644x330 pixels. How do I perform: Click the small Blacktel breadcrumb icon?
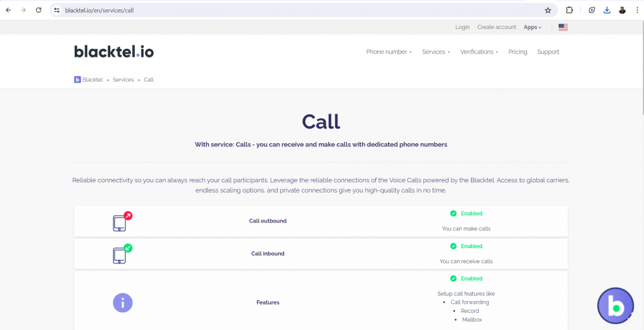pyautogui.click(x=77, y=80)
